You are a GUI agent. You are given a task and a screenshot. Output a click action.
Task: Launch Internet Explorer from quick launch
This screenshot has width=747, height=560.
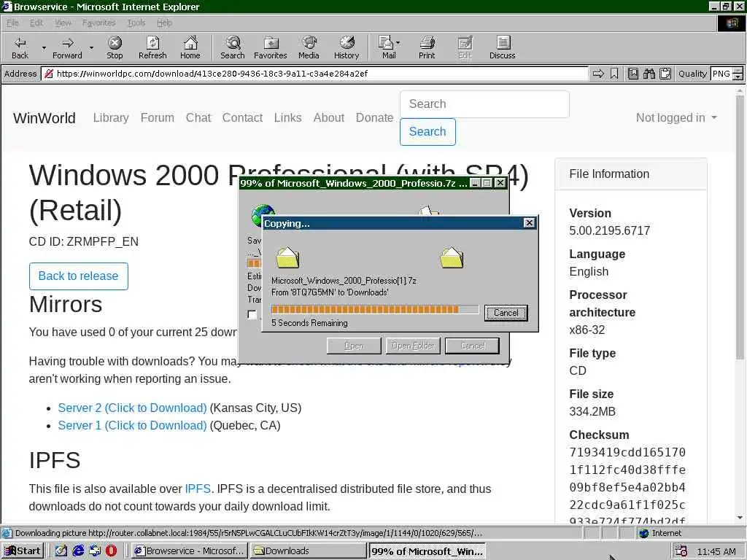point(78,551)
